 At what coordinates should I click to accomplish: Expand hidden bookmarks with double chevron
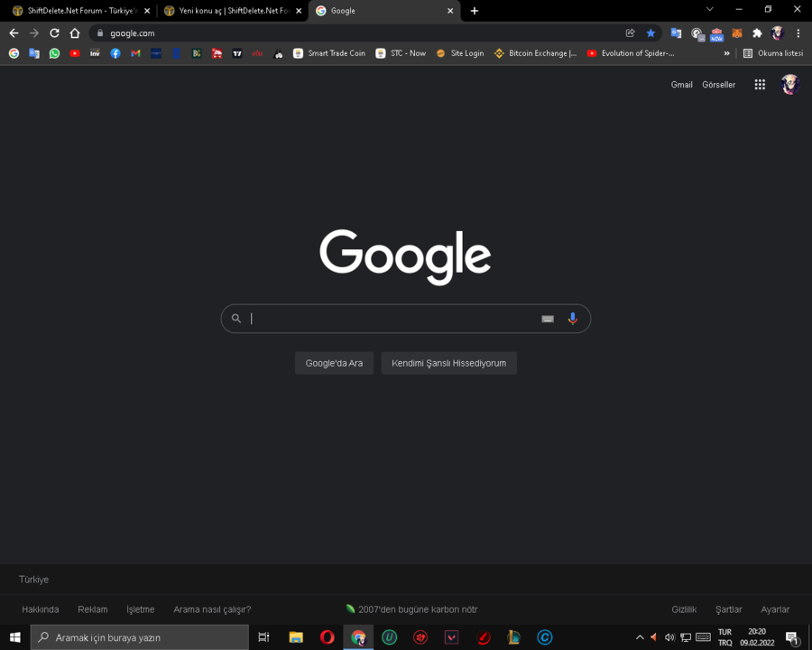[x=726, y=53]
